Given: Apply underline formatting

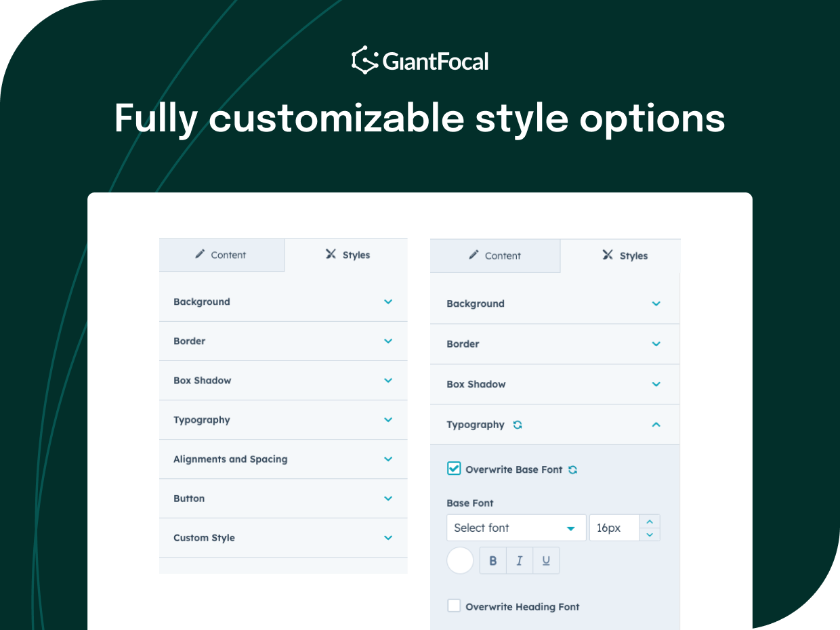Looking at the screenshot, I should (546, 560).
